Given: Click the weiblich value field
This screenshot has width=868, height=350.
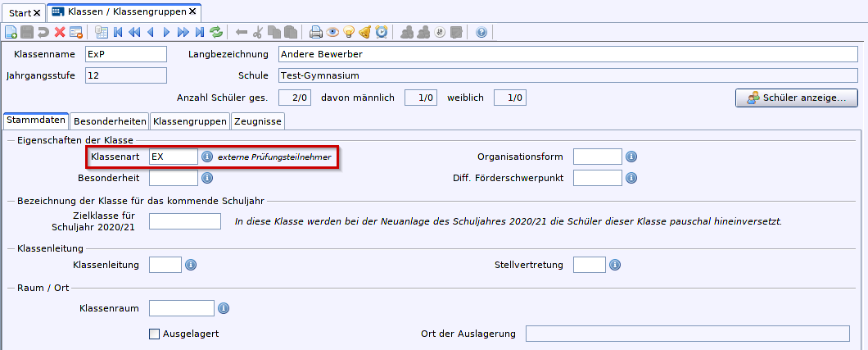Looking at the screenshot, I should [x=510, y=98].
